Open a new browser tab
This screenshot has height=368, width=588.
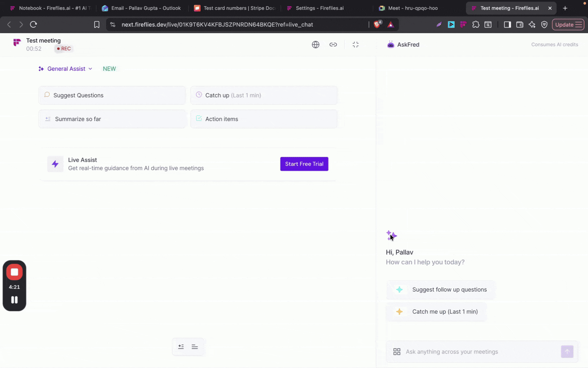click(565, 8)
